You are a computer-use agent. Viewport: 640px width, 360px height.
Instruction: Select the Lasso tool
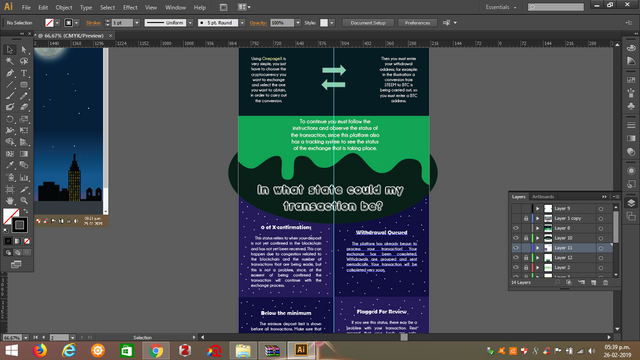click(x=24, y=61)
